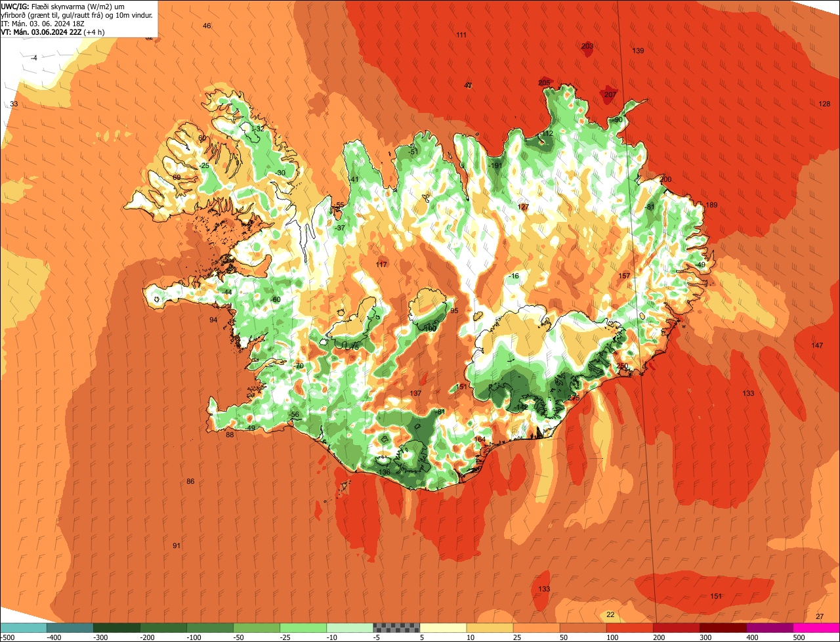Click the flux value 111 over the northern sea

pos(461,35)
